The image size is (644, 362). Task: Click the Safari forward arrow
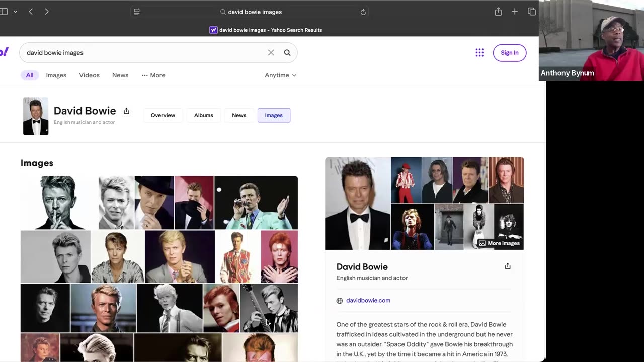click(46, 12)
